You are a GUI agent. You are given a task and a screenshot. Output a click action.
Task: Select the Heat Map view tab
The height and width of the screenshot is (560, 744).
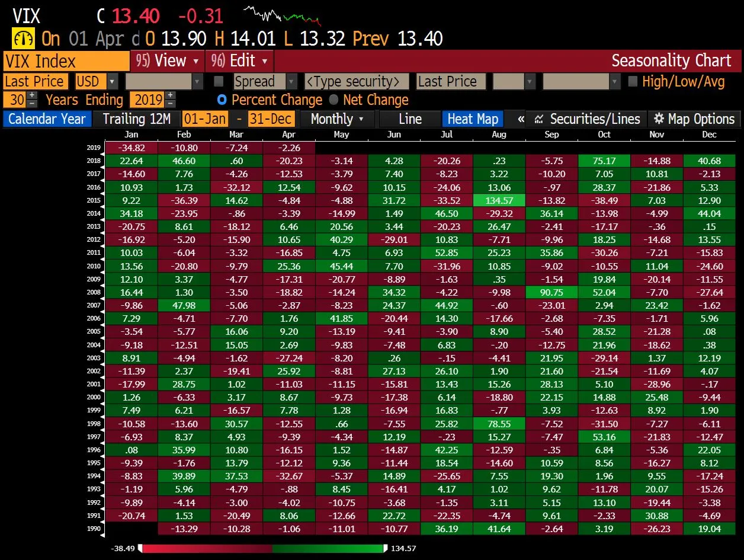tap(473, 119)
